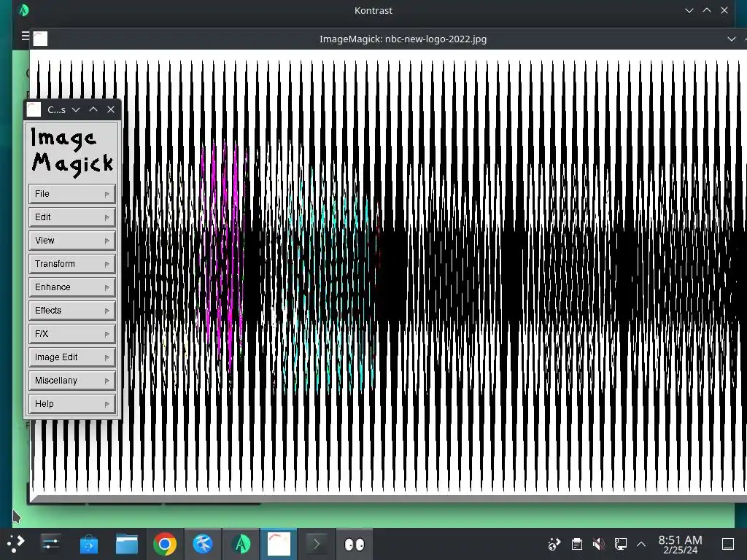Open System Settings from taskbar

click(50, 544)
